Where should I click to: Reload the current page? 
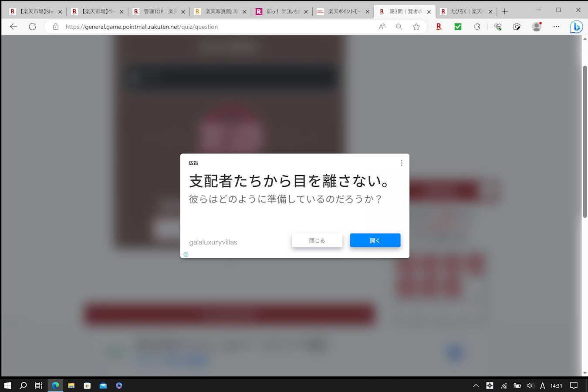pyautogui.click(x=32, y=27)
